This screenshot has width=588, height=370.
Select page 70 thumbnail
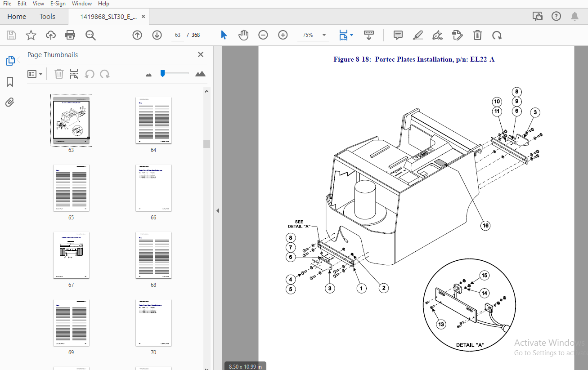(x=153, y=322)
